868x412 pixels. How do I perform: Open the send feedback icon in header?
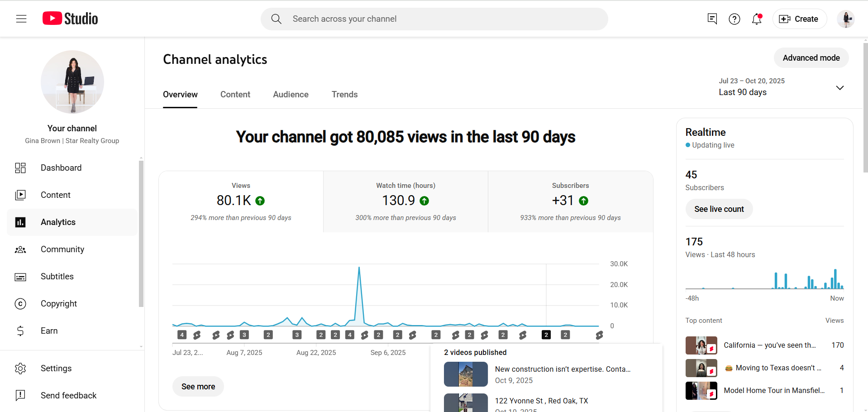point(712,19)
